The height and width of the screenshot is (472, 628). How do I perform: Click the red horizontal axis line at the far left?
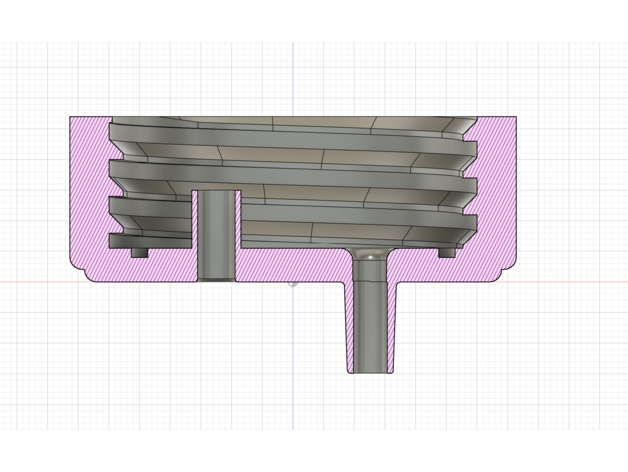coord(20,281)
